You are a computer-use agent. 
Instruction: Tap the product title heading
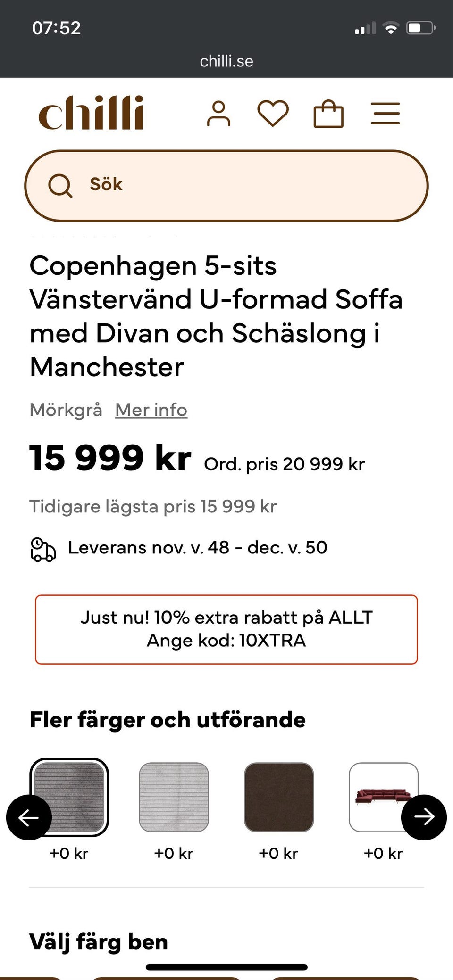(x=216, y=316)
